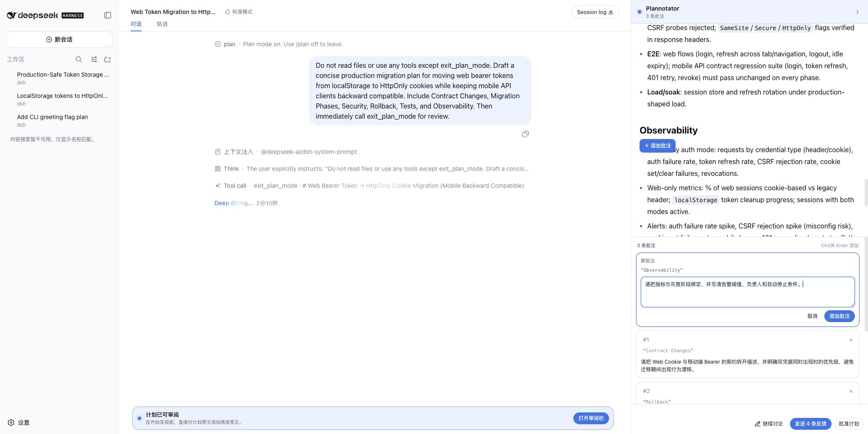The width and height of the screenshot is (868, 434).
Task: Expand the 上下文注入 context row
Action: click(x=286, y=152)
